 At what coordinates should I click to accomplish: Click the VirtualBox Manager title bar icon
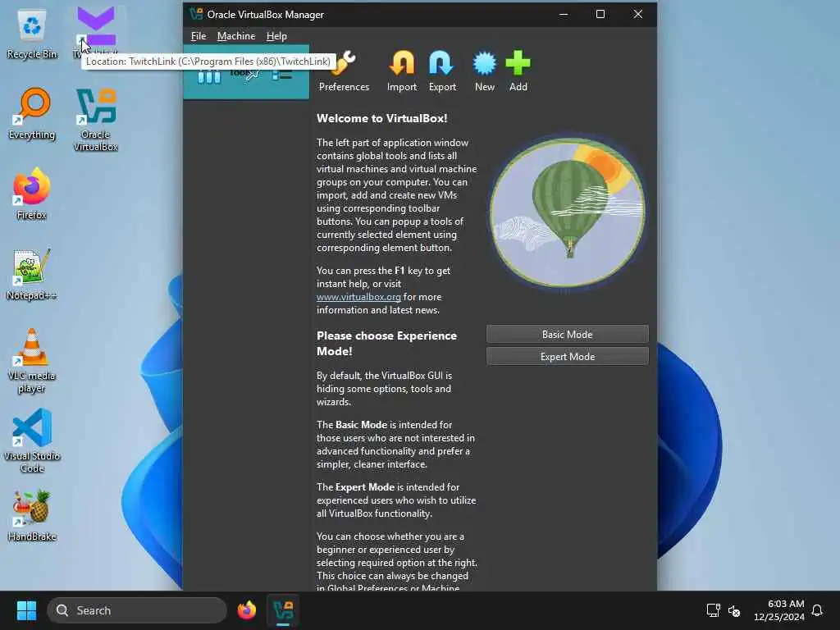[196, 14]
